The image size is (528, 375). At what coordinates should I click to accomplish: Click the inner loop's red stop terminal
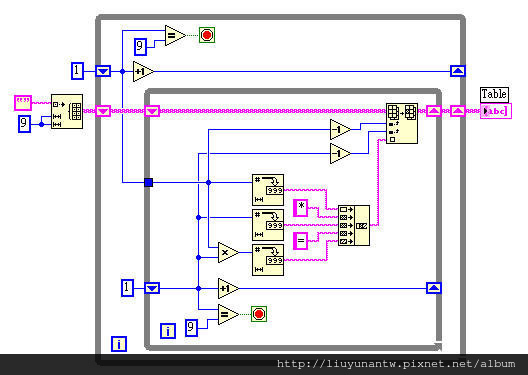pyautogui.click(x=259, y=314)
